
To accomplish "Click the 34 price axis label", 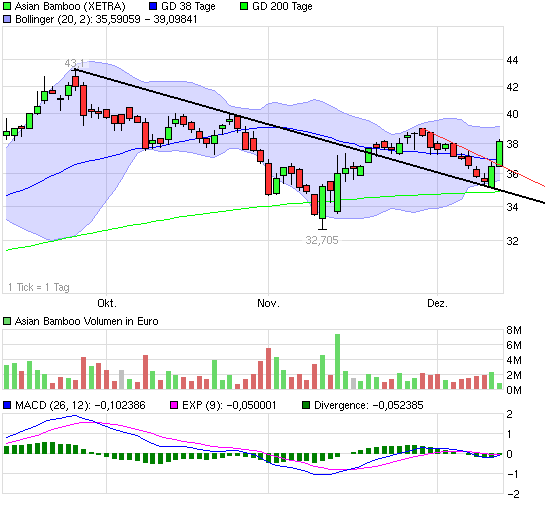I will (512, 207).
